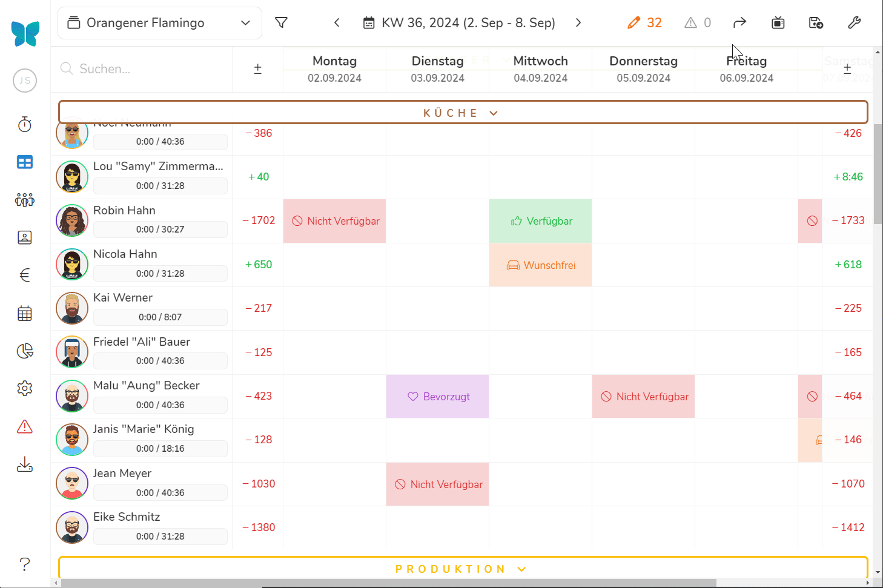
Task: Open the team members sidebar icon
Action: click(x=25, y=200)
